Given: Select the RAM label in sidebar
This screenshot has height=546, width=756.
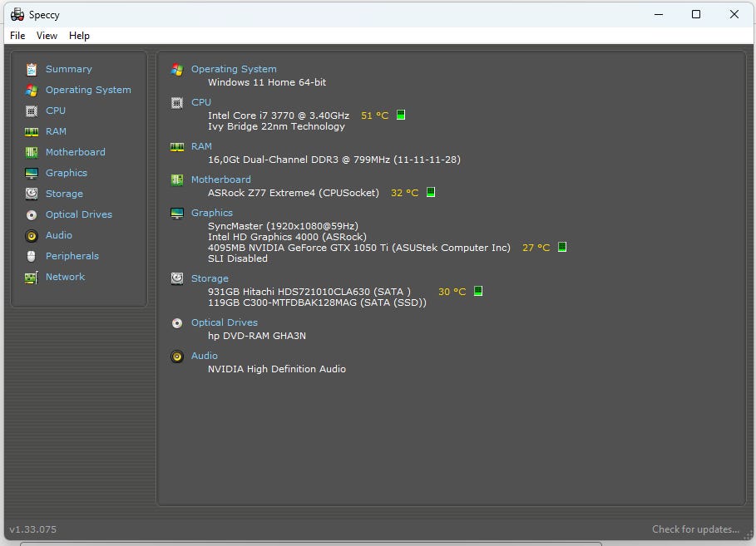Looking at the screenshot, I should (56, 131).
